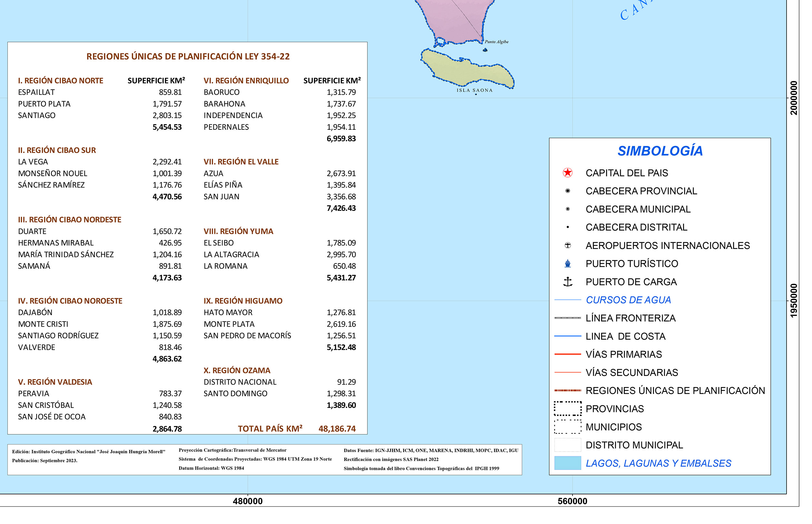Click the Linea de Costa blue line sample
This screenshot has height=524, width=812.
click(568, 336)
